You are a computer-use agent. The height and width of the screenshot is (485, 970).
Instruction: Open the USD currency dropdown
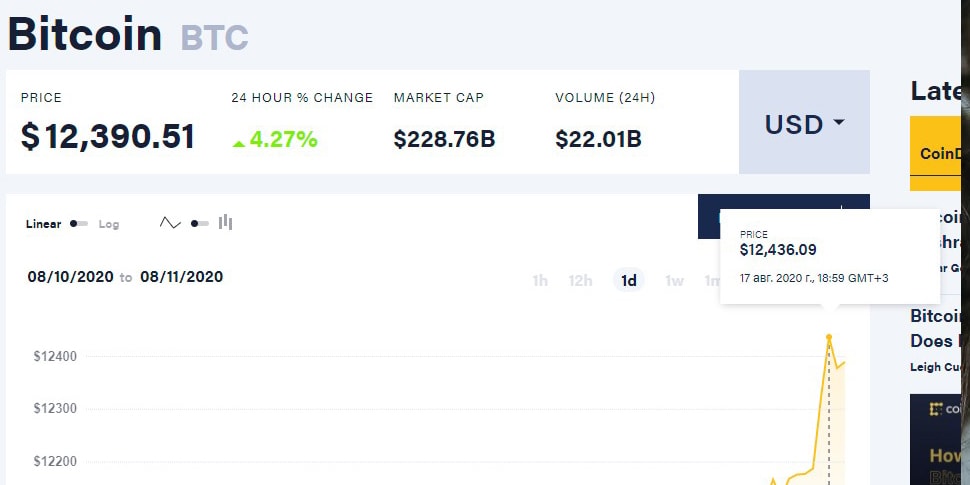804,122
